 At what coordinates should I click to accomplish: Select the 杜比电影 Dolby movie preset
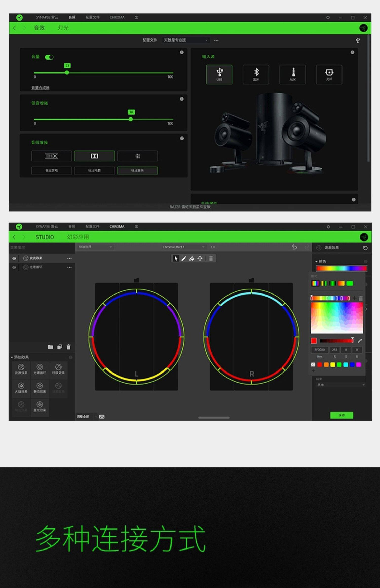click(94, 171)
